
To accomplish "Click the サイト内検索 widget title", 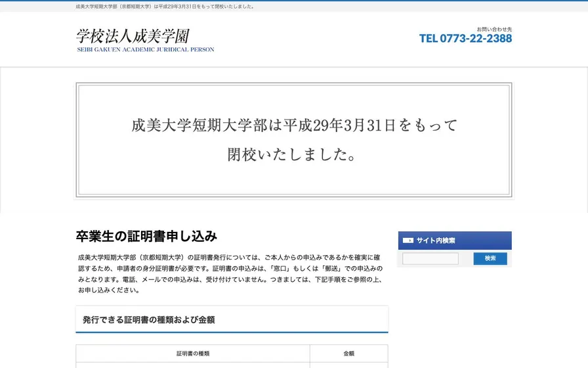I will click(436, 241).
